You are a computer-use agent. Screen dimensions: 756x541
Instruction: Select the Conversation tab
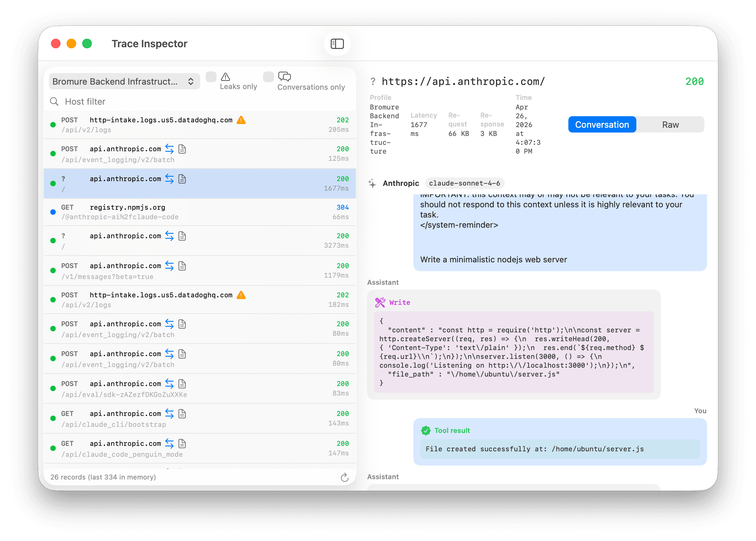[602, 124]
